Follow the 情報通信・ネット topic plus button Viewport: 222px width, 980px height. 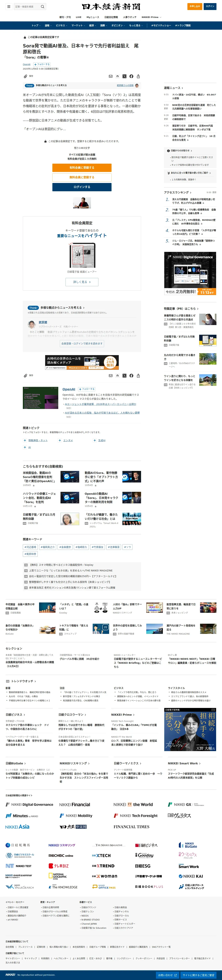tap(25, 440)
